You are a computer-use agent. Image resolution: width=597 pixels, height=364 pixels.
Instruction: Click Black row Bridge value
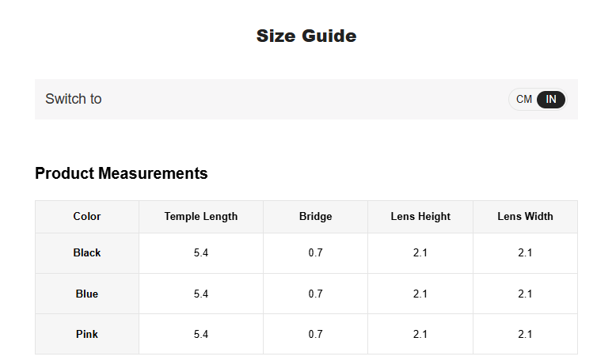(x=316, y=253)
